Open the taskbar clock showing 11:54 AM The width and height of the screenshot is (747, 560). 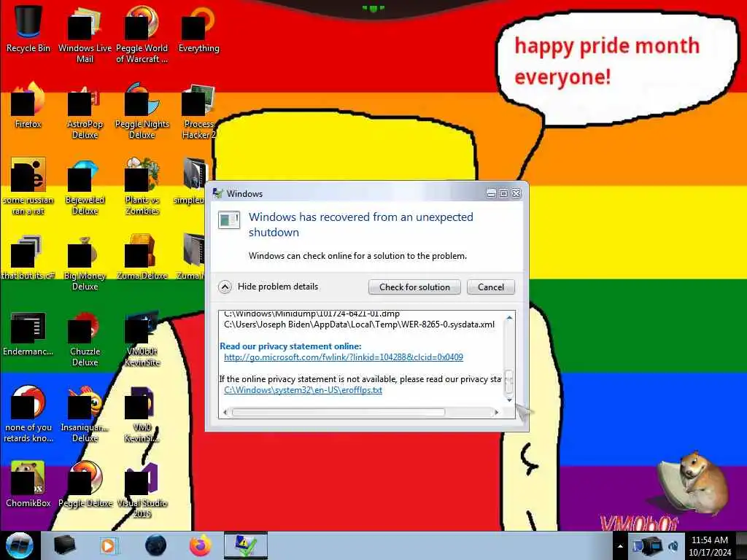710,546
